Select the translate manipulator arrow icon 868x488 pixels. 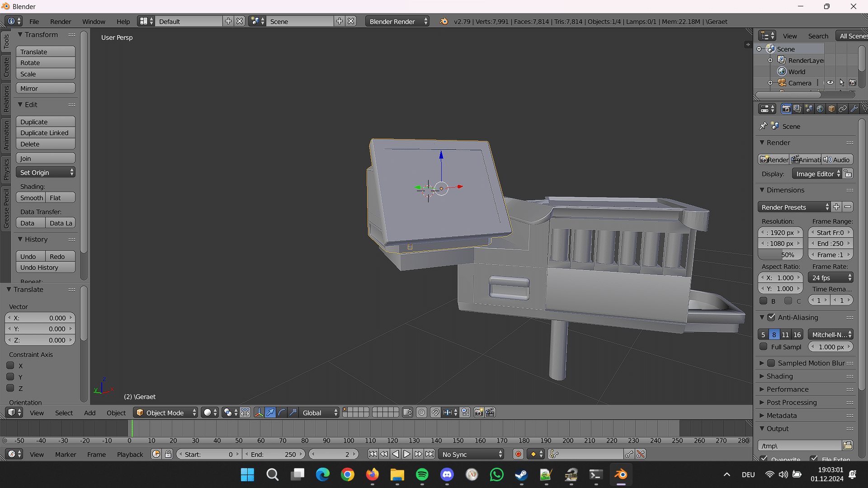pos(270,413)
